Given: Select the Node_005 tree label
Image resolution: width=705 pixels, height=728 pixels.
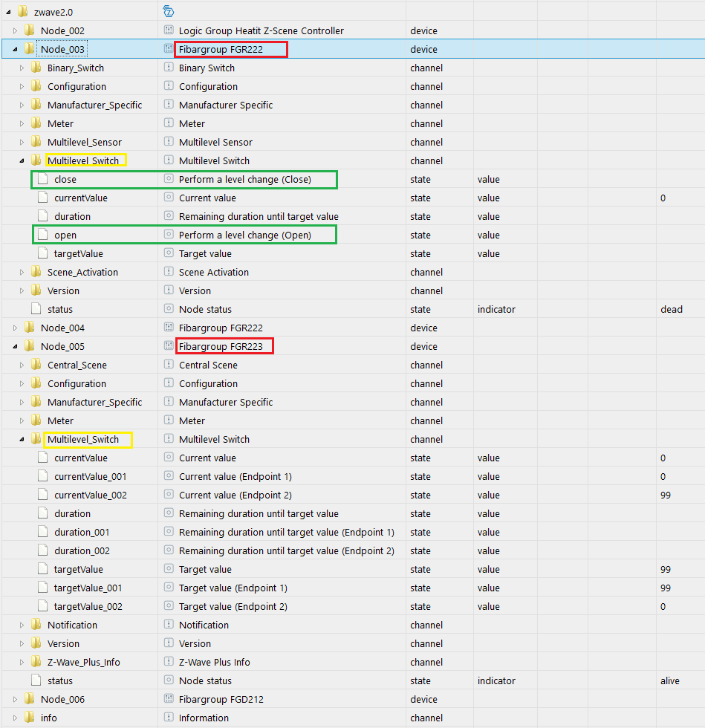Looking at the screenshot, I should [62, 346].
